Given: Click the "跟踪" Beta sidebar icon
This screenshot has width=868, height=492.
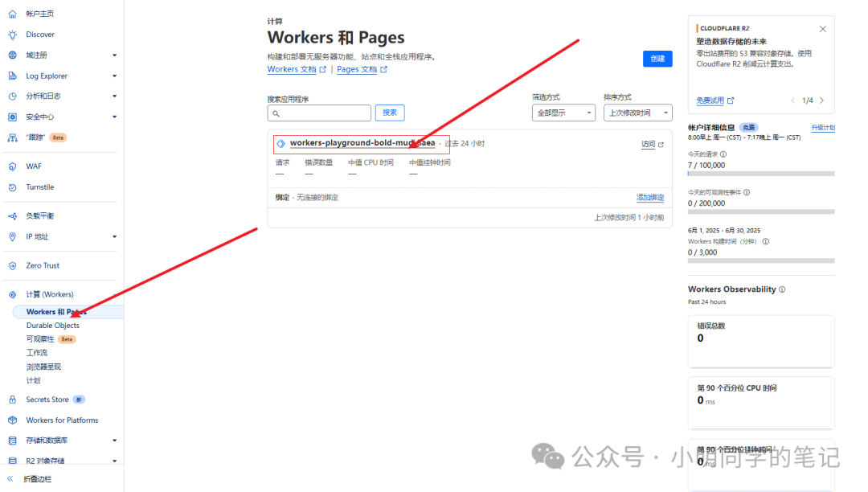Looking at the screenshot, I should pos(12,137).
